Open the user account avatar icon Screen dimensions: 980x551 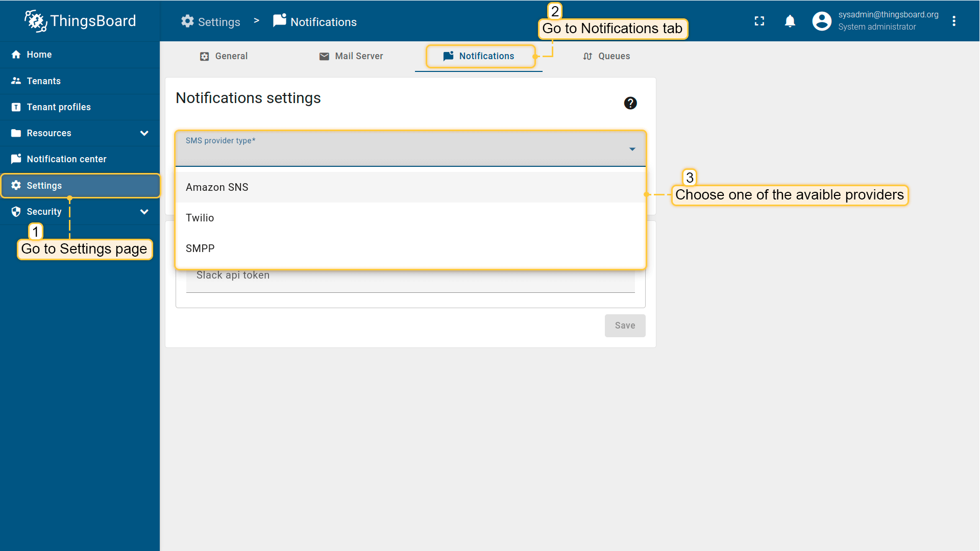click(x=821, y=21)
